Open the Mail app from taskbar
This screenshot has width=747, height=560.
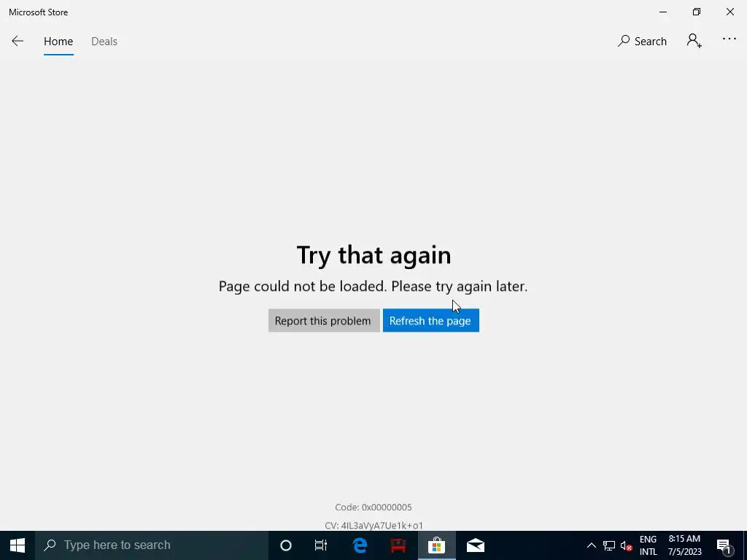coord(476,545)
